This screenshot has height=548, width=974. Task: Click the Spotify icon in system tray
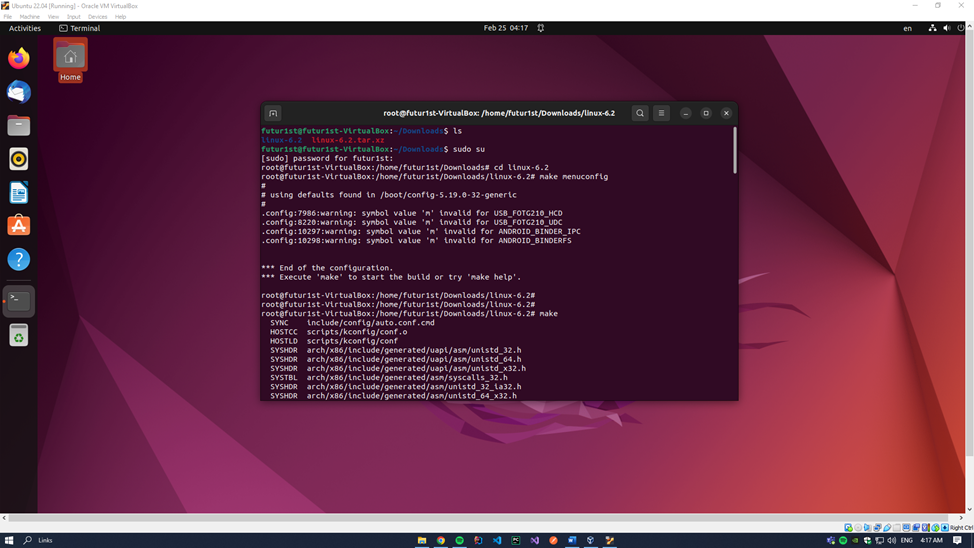(x=843, y=540)
